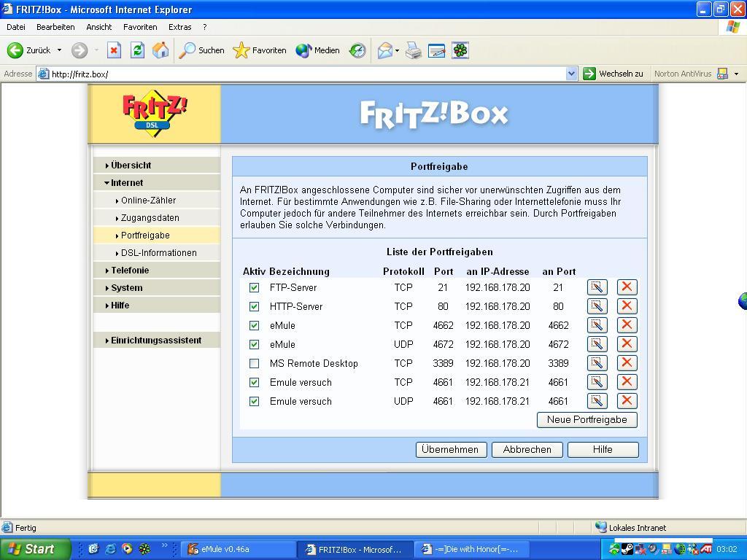The height and width of the screenshot is (560, 747).
Task: Click the Neue Portfreigabe button
Action: (x=587, y=419)
